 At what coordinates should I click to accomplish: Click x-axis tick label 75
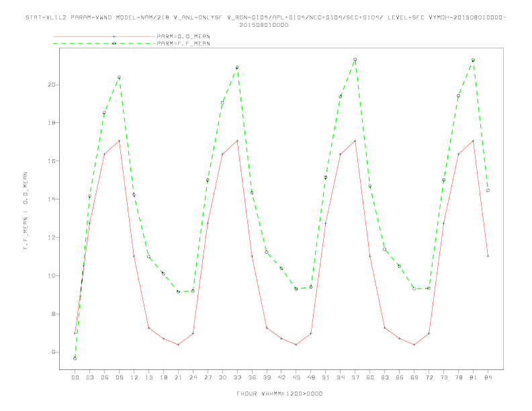[444, 377]
